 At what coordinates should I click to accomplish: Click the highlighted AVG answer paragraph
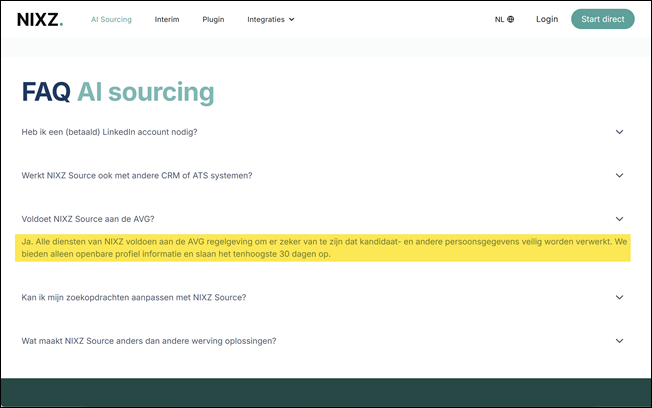tap(324, 248)
